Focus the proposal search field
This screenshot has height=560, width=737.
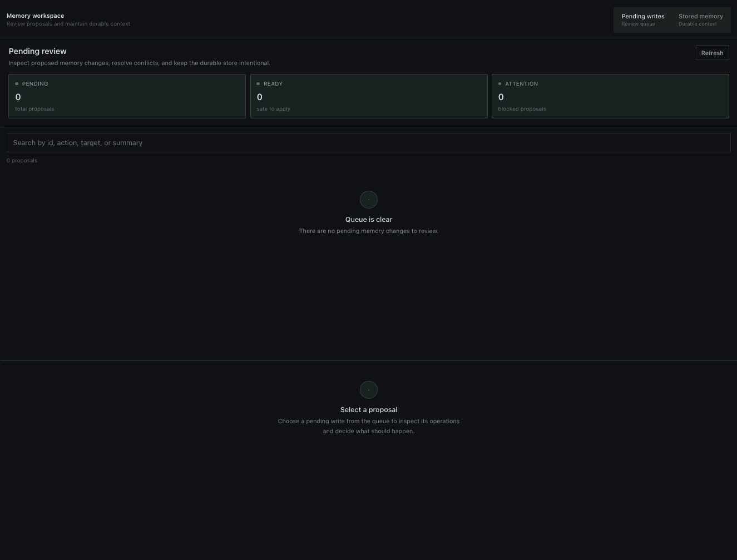coord(368,143)
